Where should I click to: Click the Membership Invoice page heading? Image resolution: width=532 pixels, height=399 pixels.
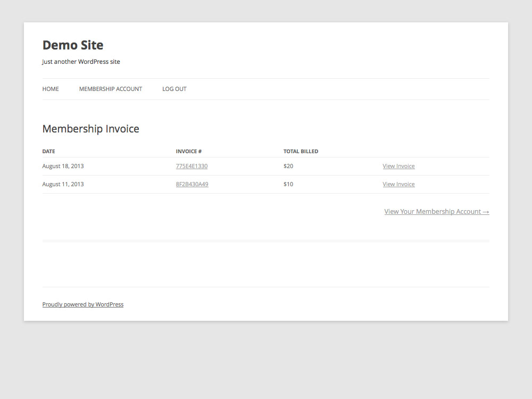pos(90,129)
